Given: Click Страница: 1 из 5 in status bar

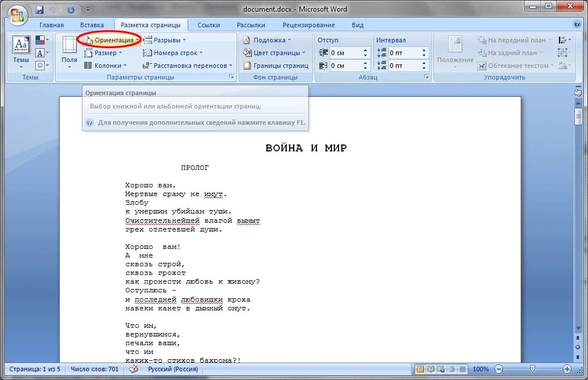Looking at the screenshot, I should click(34, 369).
